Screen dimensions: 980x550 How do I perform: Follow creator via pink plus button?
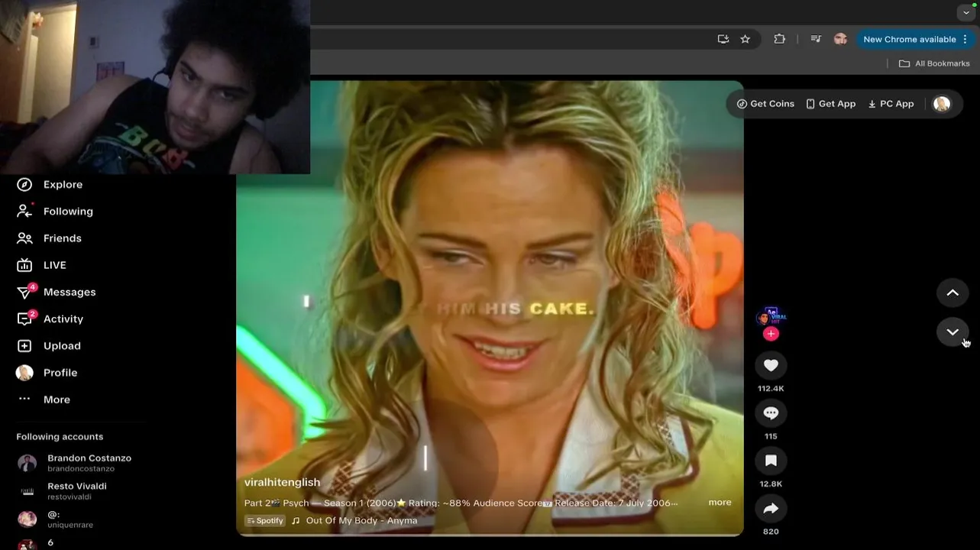point(771,334)
